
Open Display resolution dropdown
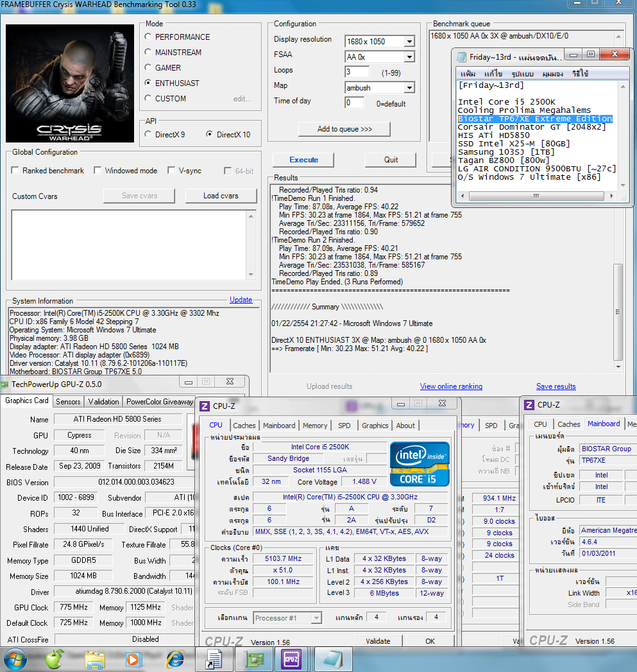(x=409, y=42)
